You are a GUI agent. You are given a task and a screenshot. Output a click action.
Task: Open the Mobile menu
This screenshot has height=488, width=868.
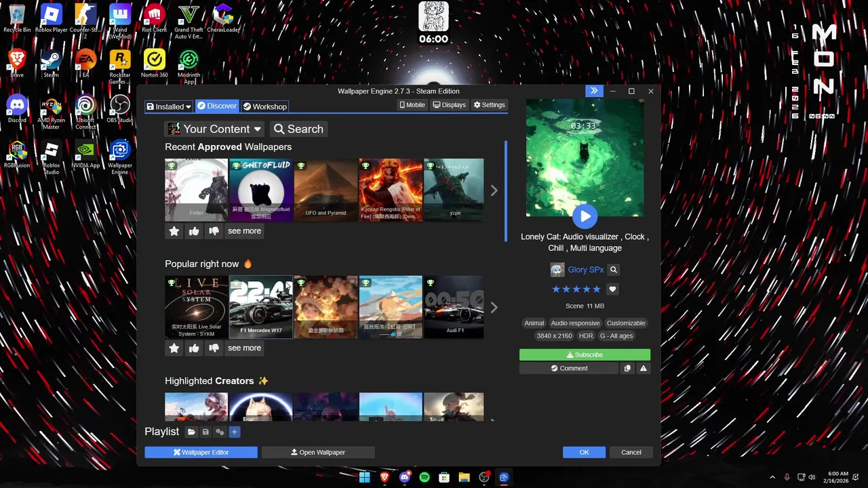[x=412, y=105]
